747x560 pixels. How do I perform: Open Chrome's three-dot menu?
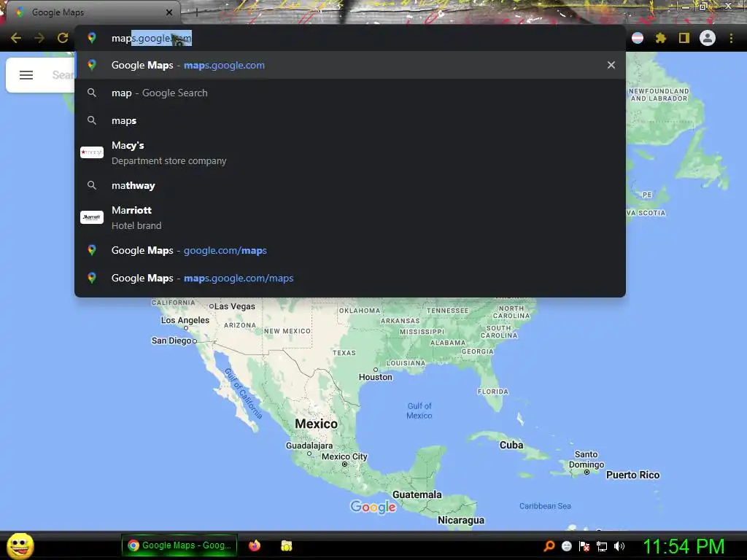click(x=731, y=38)
